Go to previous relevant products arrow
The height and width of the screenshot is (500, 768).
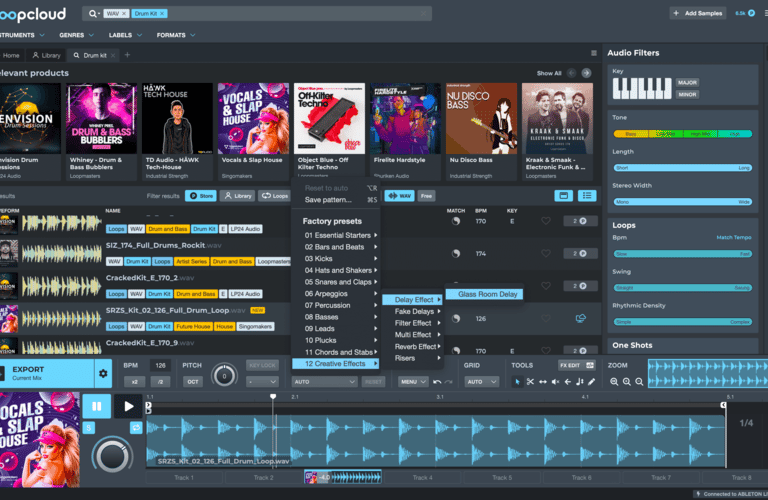click(x=572, y=73)
